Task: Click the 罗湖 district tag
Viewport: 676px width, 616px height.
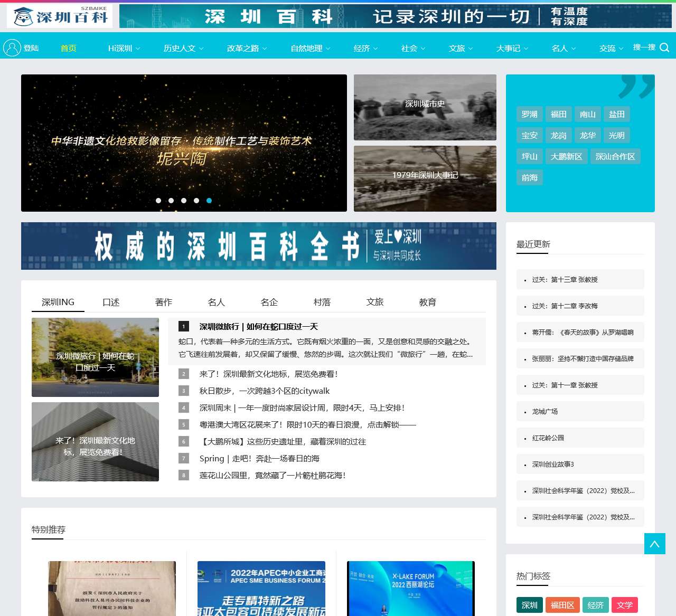Action: 530,114
